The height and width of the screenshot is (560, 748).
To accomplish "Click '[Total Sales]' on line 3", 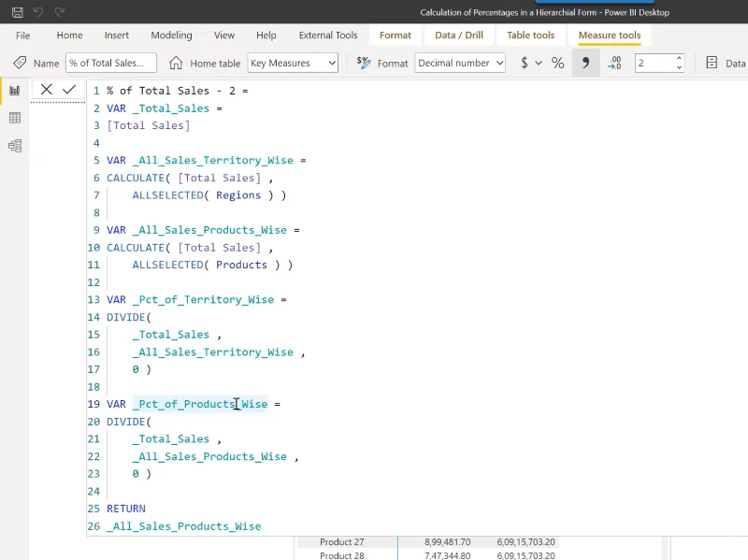I will coord(149,125).
